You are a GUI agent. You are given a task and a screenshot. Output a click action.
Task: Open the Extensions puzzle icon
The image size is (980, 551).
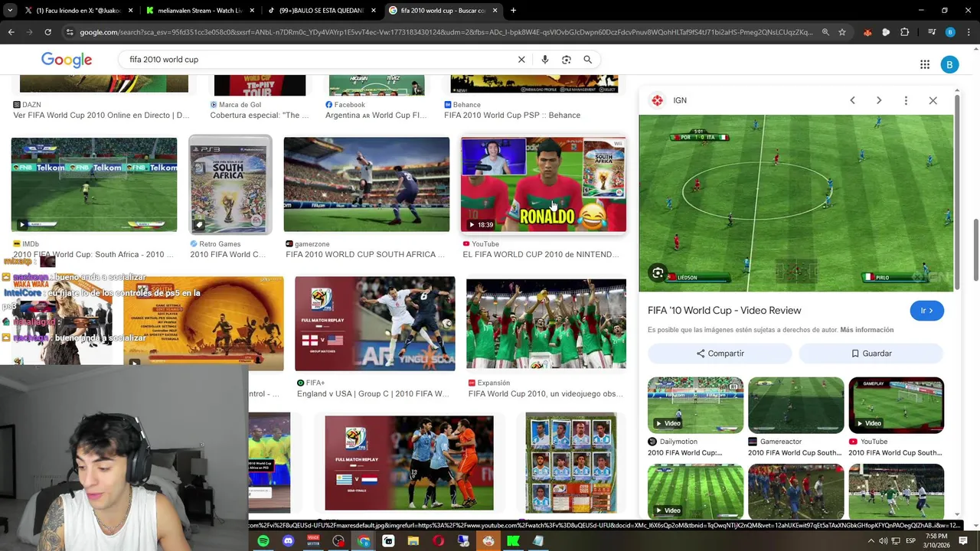point(904,32)
